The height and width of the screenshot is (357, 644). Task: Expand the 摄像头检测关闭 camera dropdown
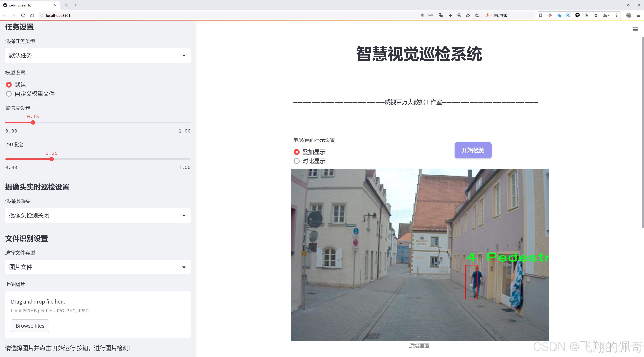(x=98, y=215)
